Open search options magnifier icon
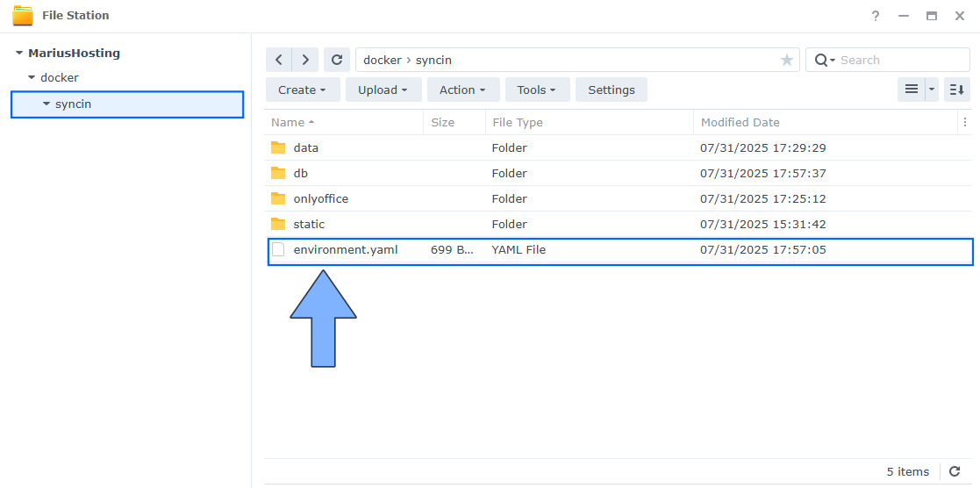This screenshot has width=980, height=488. click(x=825, y=60)
